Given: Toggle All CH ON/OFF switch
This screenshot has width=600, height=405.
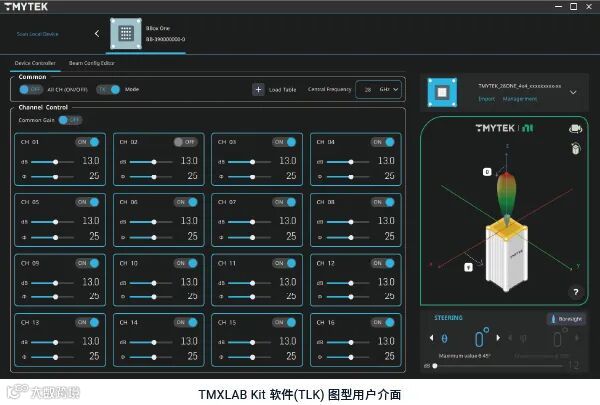Looking at the screenshot, I should click(x=31, y=90).
